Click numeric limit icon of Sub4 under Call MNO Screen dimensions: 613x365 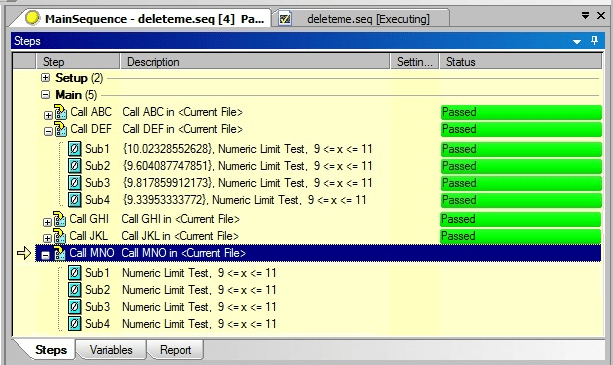tap(75, 324)
